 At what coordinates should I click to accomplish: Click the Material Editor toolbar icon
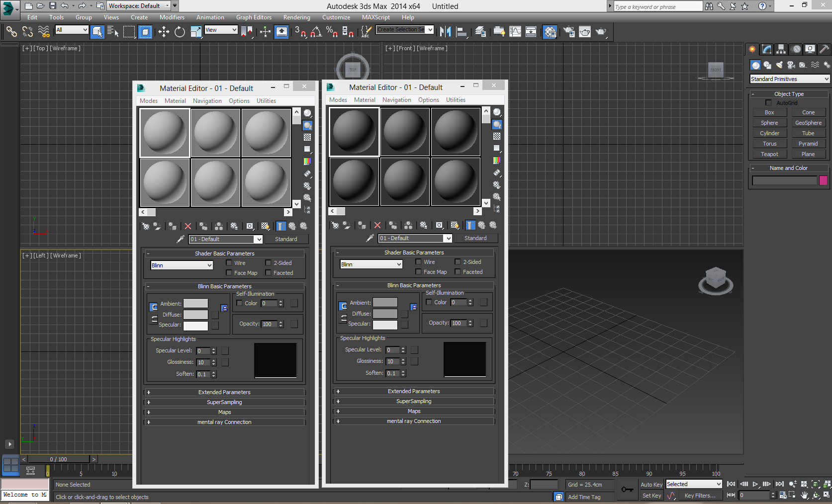(x=550, y=32)
